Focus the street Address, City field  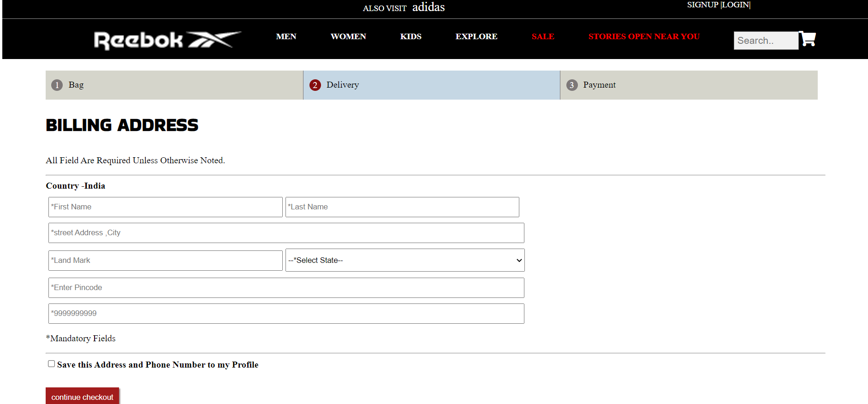point(286,233)
